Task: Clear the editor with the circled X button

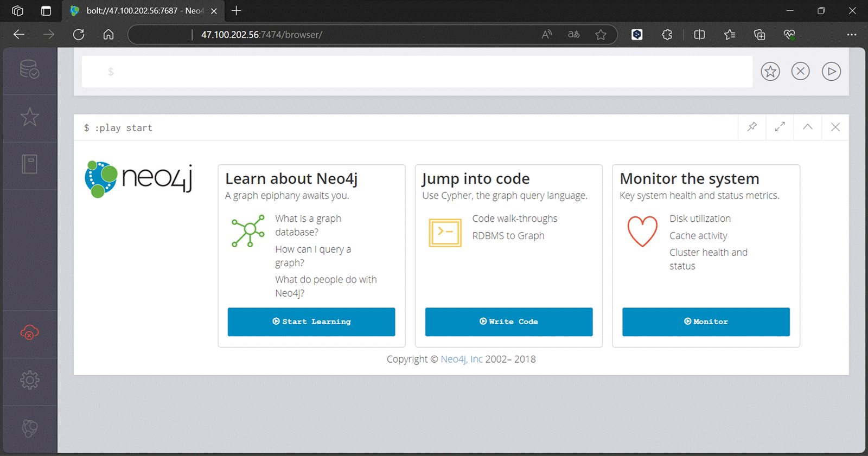Action: 800,72
